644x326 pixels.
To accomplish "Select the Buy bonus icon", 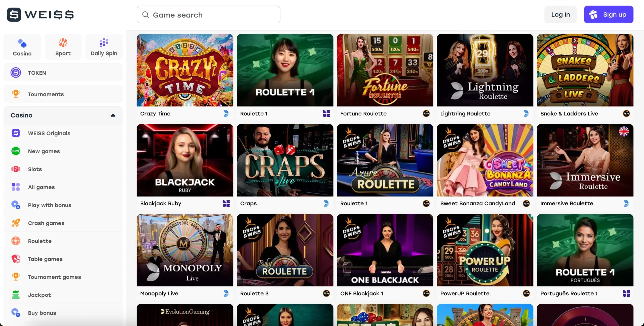I will pos(16,313).
